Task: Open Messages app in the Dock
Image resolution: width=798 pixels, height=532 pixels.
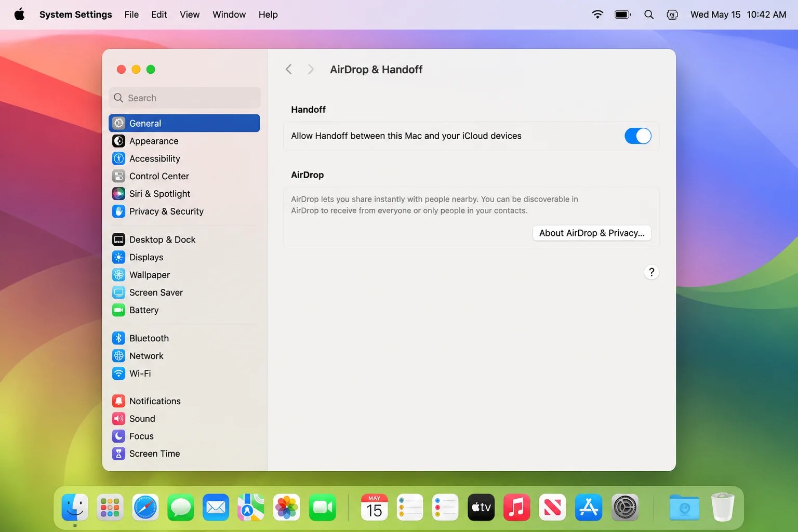Action: coord(181,507)
